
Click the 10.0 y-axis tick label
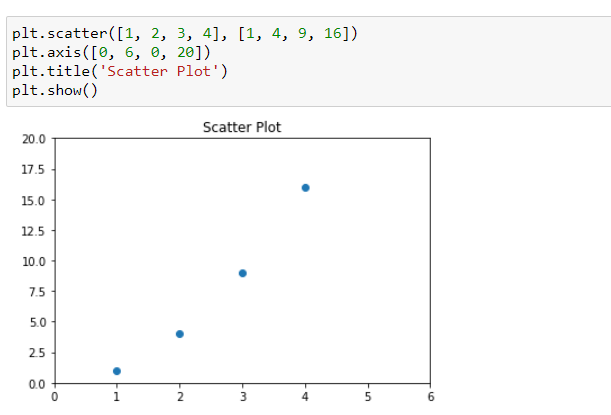pos(34,261)
